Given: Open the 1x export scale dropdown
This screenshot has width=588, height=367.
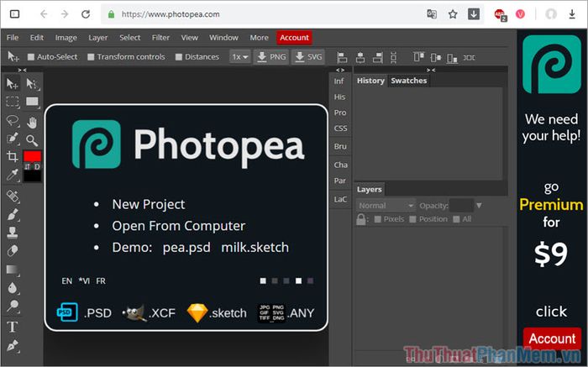Looking at the screenshot, I should click(x=240, y=57).
